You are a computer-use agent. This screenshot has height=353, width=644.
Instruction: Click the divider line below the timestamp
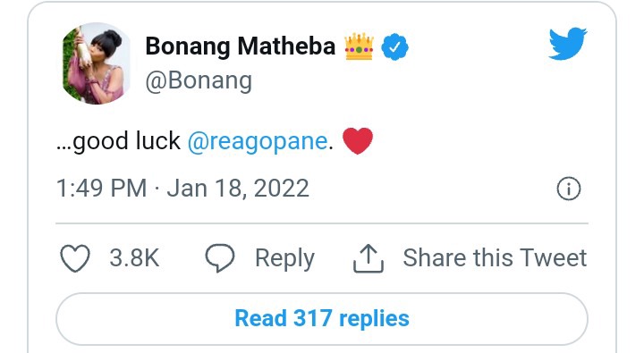click(322, 223)
